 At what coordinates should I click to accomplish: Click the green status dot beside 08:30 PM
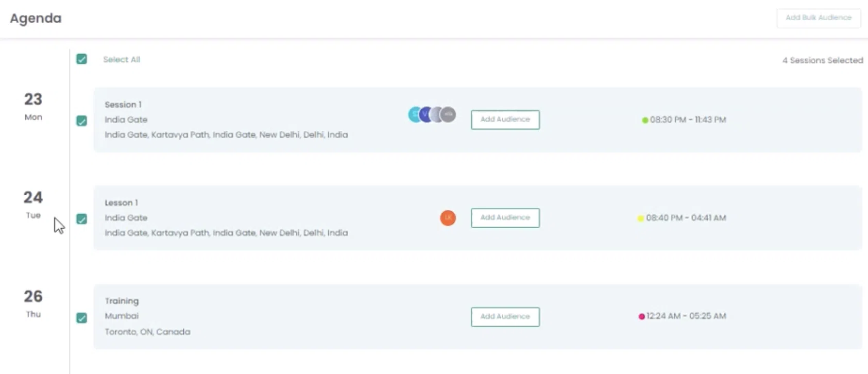click(x=644, y=120)
